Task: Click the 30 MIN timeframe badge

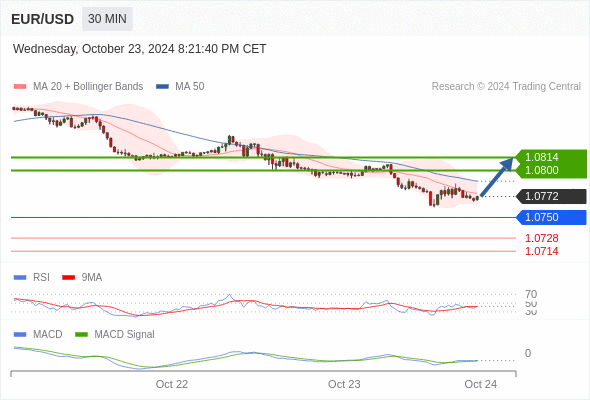Action: click(107, 19)
